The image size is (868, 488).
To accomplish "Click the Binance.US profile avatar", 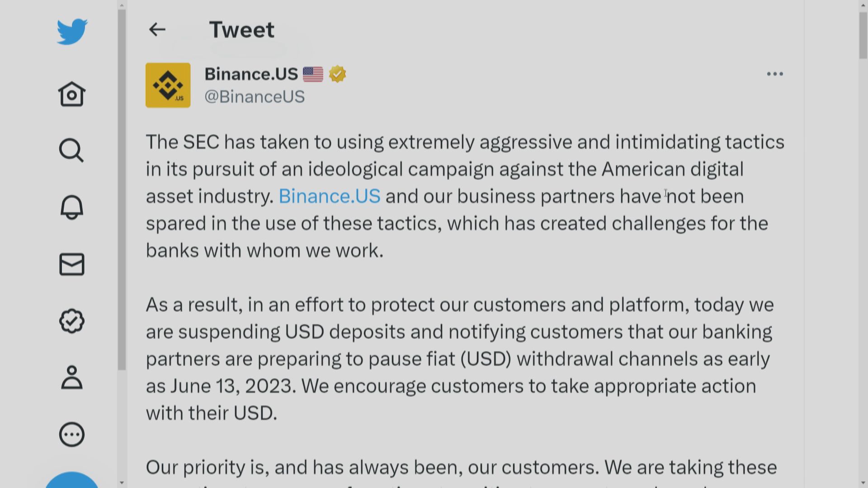I will [x=168, y=85].
